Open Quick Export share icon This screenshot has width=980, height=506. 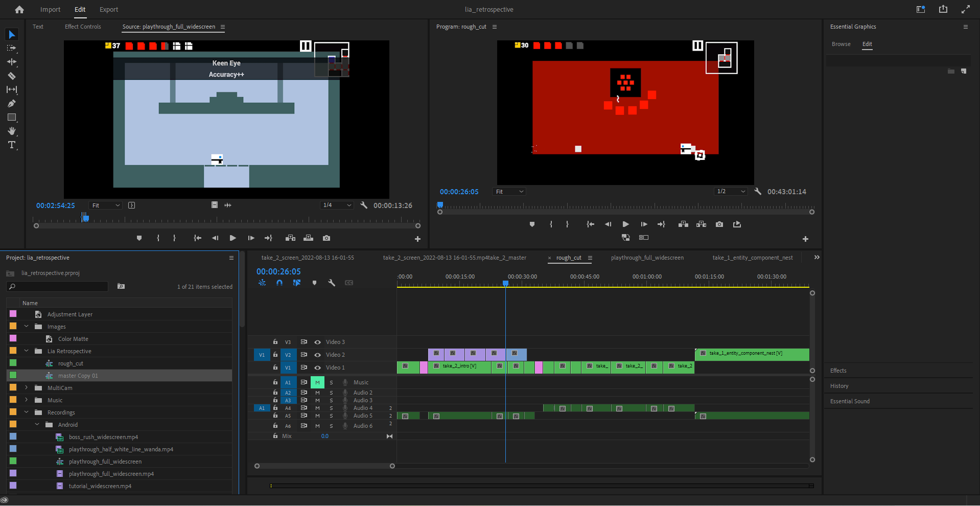[x=943, y=9]
